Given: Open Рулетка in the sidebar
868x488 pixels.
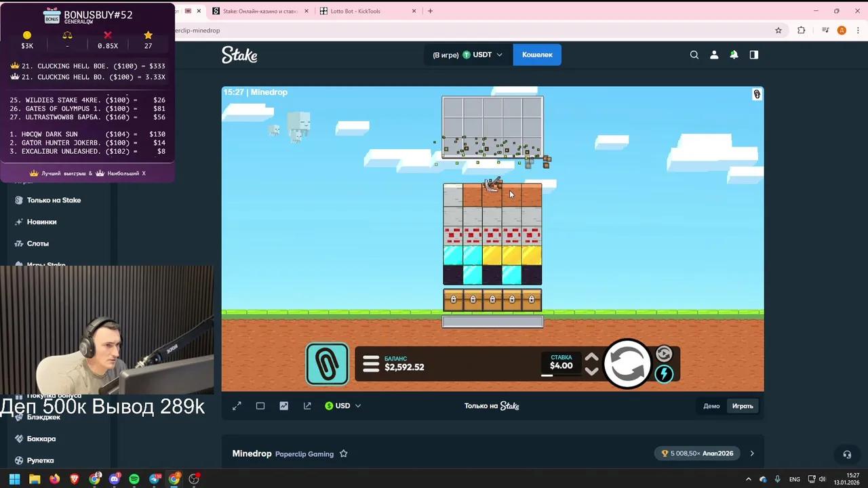Looking at the screenshot, I should [40, 460].
